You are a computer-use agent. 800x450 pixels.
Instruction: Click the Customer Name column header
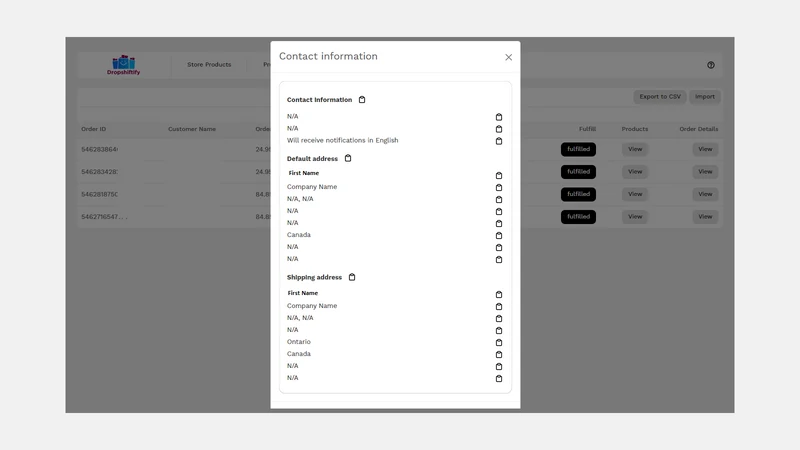pyautogui.click(x=192, y=129)
